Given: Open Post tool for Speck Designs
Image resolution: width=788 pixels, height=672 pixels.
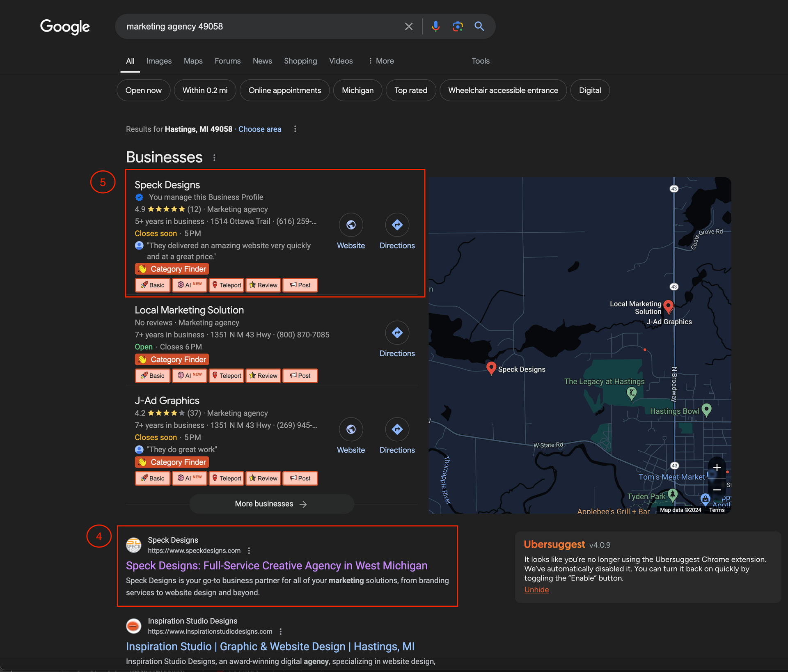Looking at the screenshot, I should click(300, 285).
